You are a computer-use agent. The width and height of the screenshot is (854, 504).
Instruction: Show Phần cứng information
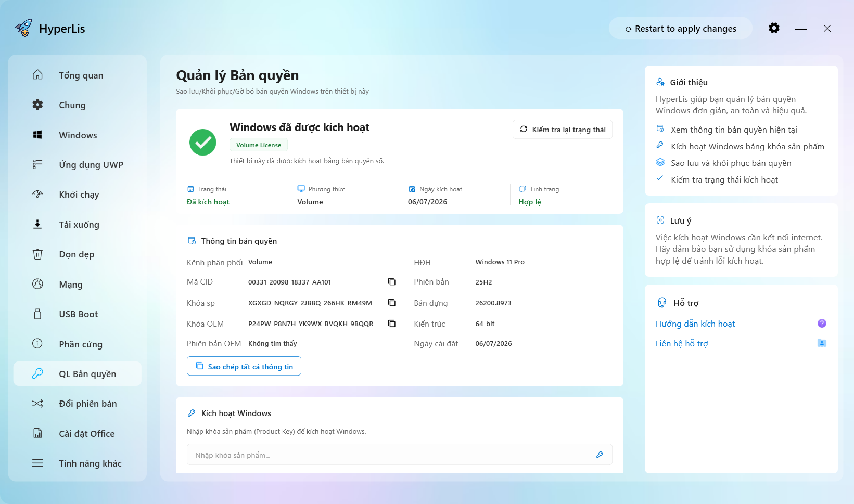pos(78,344)
